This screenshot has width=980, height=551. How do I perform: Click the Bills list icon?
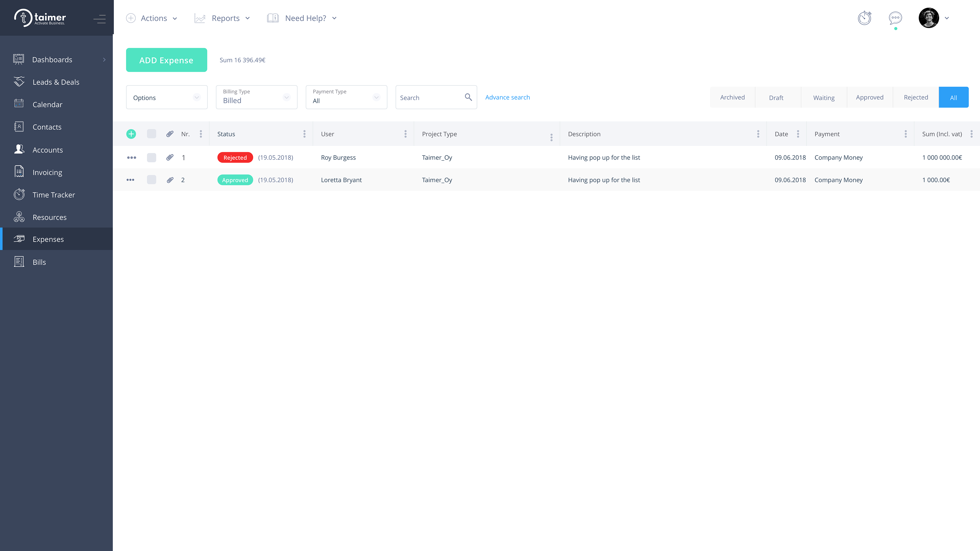coord(19,262)
